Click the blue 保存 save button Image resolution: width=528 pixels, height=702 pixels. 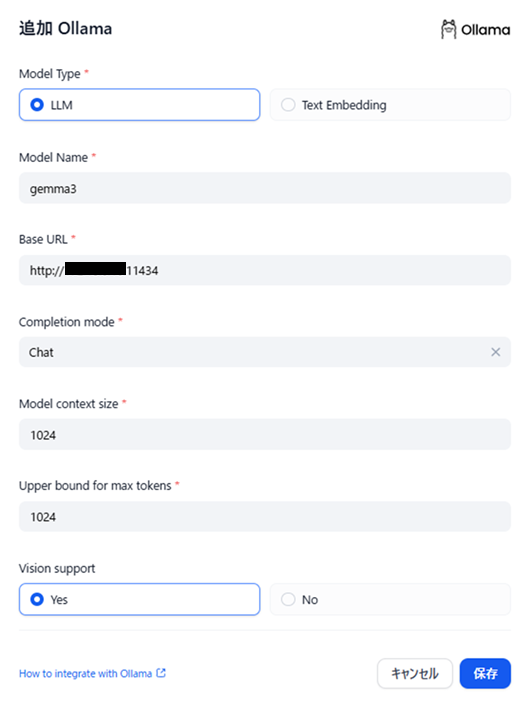pyautogui.click(x=485, y=673)
